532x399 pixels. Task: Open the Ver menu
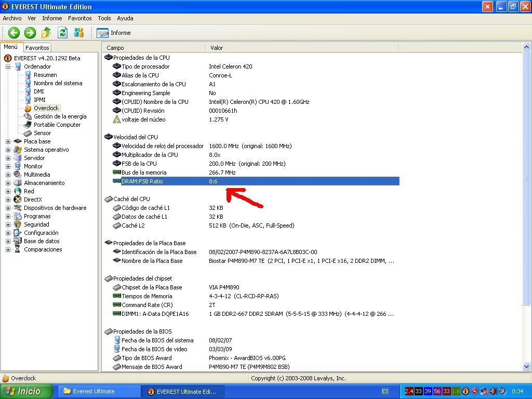point(32,18)
